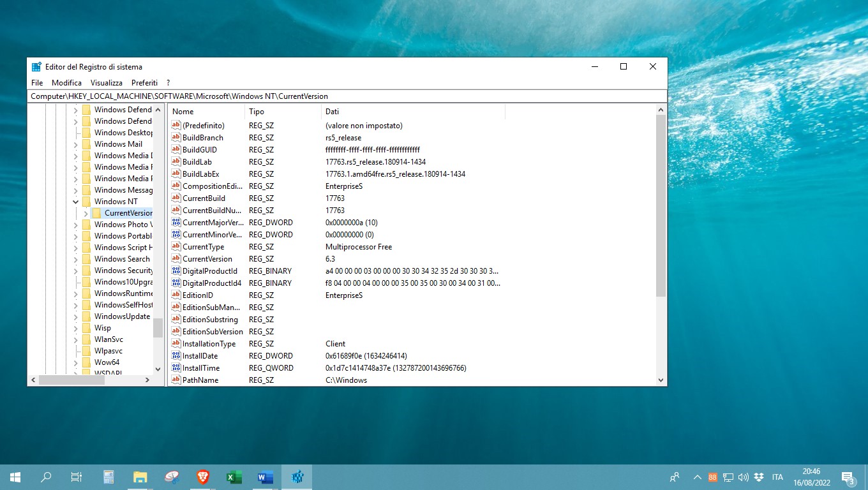Image resolution: width=868 pixels, height=490 pixels.
Task: Open the People icon in the tray
Action: [675, 477]
